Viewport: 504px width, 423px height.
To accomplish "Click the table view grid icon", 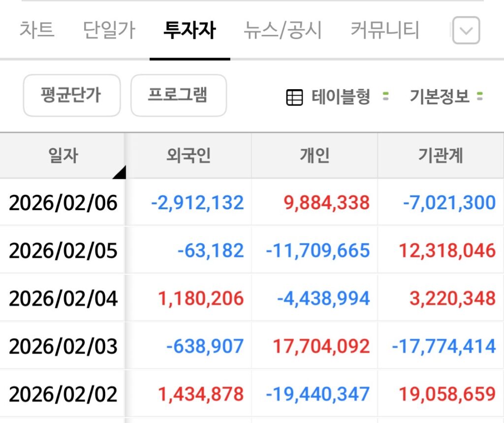I will tap(294, 98).
